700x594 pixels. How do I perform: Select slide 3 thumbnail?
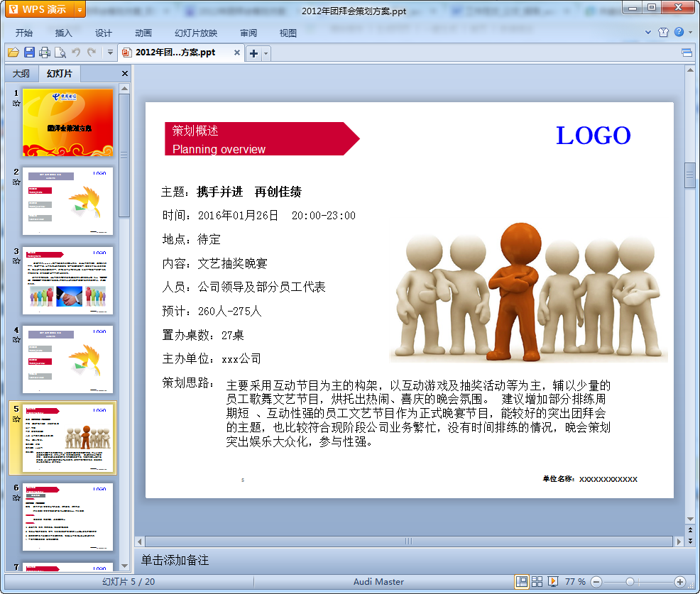coord(68,280)
